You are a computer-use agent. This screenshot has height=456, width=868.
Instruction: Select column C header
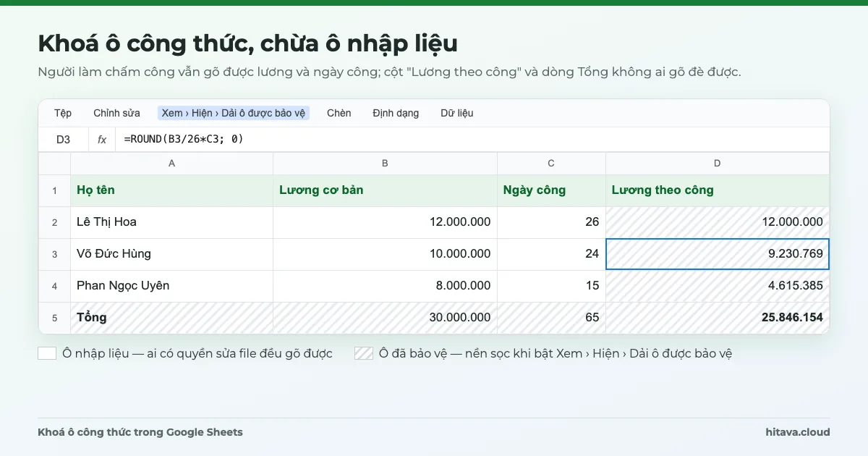tap(551, 164)
